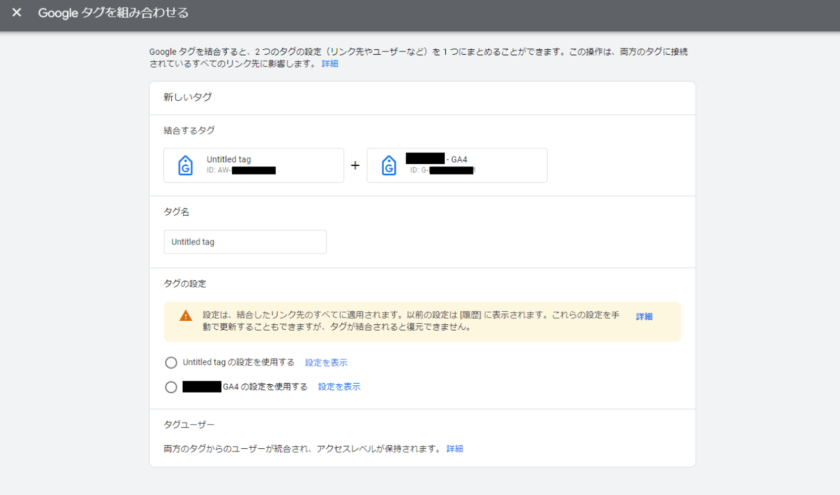Click the orange warning triangle icon
Screen dimensions: 840x495
(x=185, y=315)
